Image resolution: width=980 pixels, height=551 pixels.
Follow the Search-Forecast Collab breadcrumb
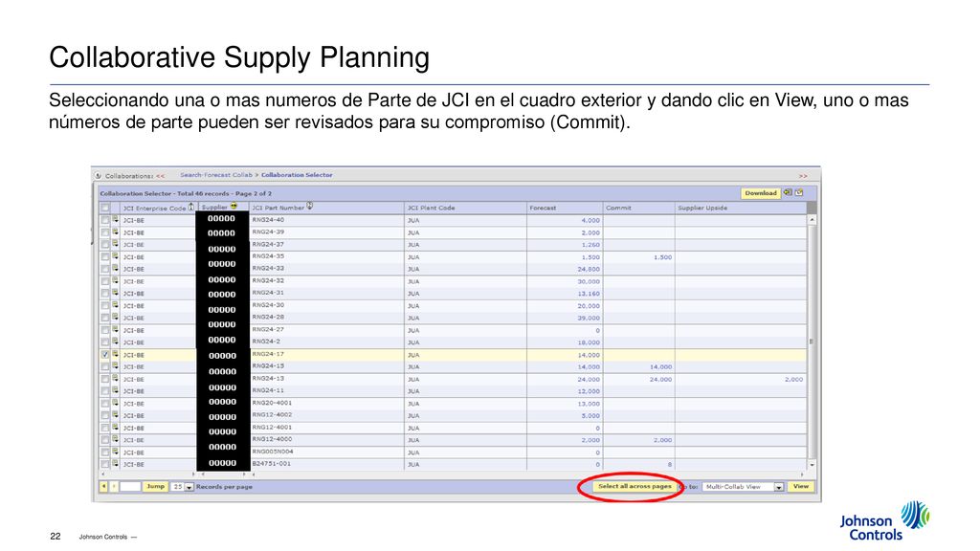point(216,175)
